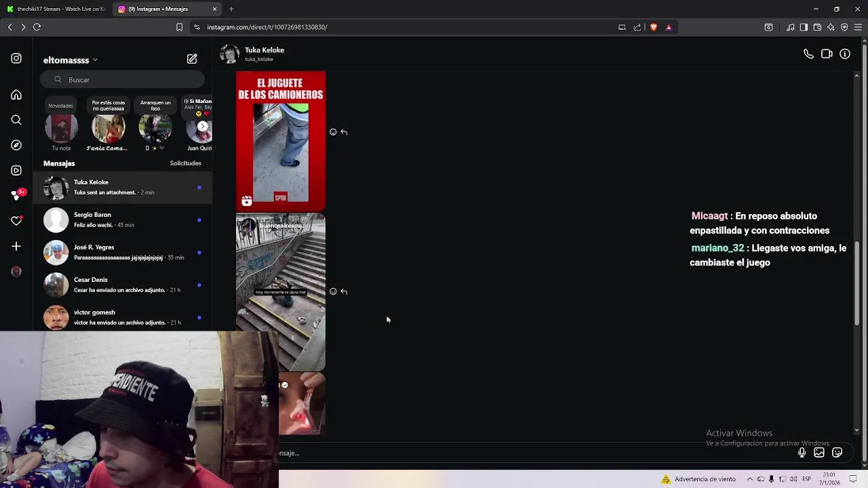This screenshot has width=868, height=488.
Task: Start video call with Tuka Keloke
Action: (x=827, y=54)
